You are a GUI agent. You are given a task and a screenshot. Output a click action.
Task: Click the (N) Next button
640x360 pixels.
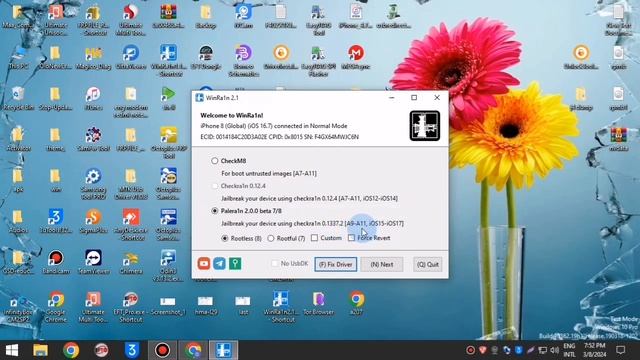(x=382, y=264)
